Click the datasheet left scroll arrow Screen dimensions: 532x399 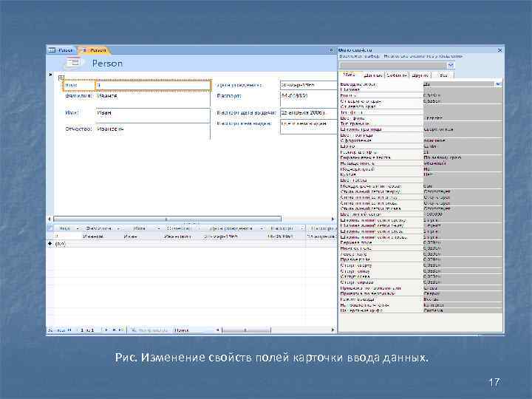tap(217, 330)
